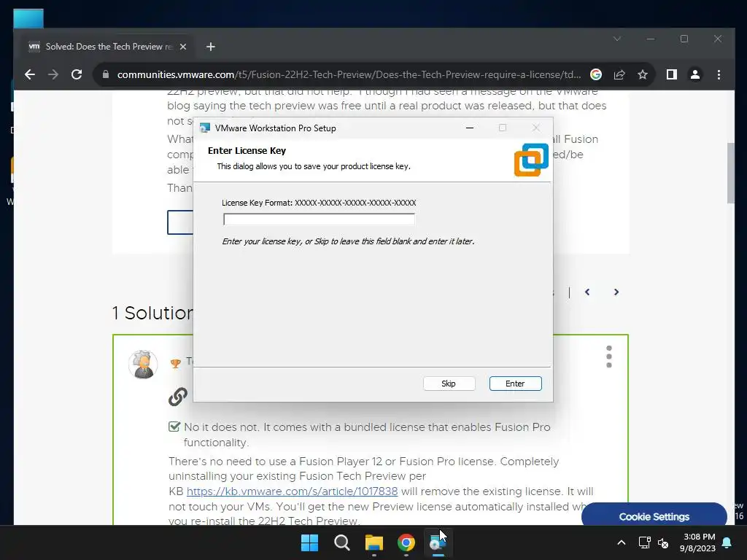Minimize the VMware Workstation Pro Setup dialog
Viewport: 747px width, 560px height.
click(470, 128)
